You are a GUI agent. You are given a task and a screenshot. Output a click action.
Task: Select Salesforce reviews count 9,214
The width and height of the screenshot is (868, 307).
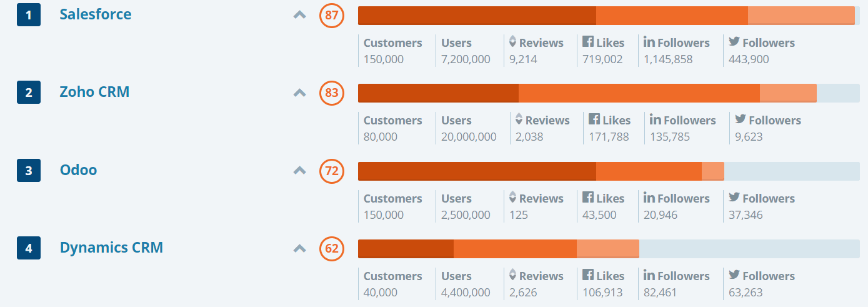(x=523, y=59)
